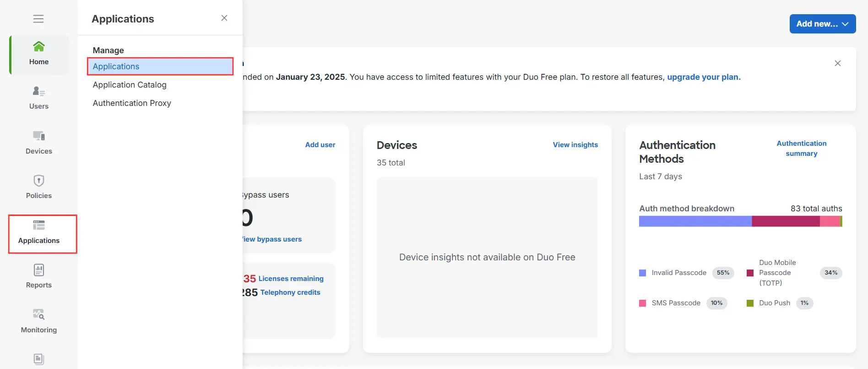This screenshot has width=868, height=369.
Task: Click the 1% Duo Push badge
Action: (805, 303)
